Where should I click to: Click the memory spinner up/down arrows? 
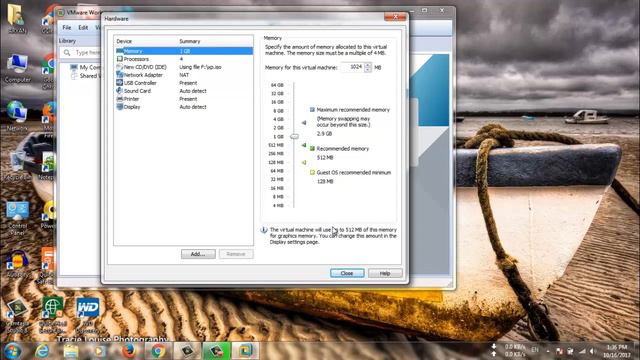[x=368, y=67]
